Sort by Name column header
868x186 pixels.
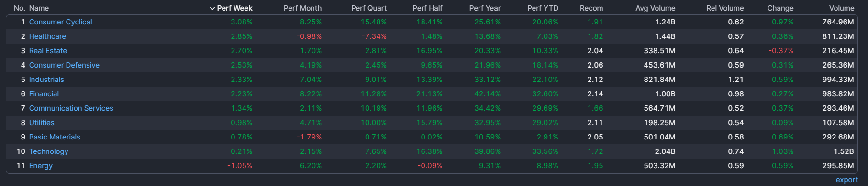pyautogui.click(x=39, y=8)
